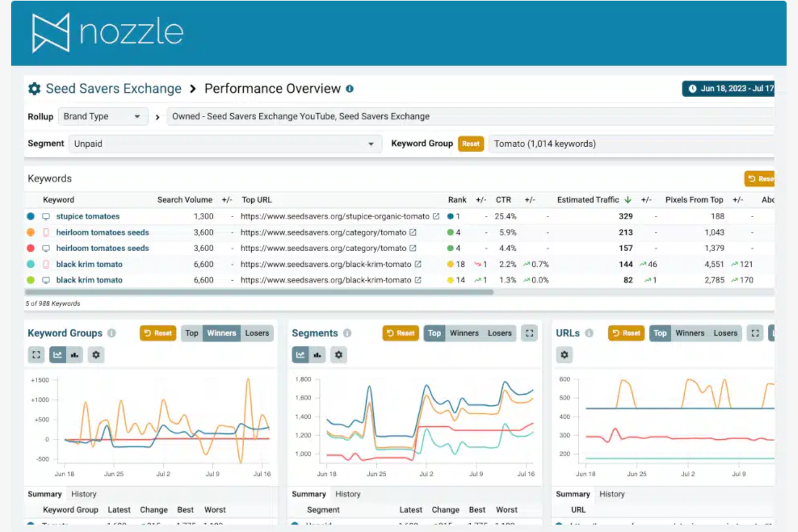This screenshot has height=532, width=798.
Task: Open the Seed Savers Exchange settings gear
Action: [35, 88]
